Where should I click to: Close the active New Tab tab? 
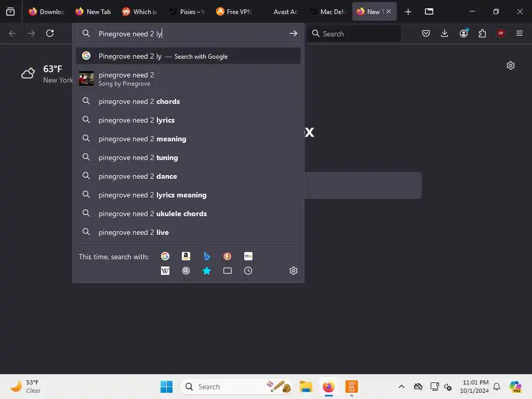pos(389,11)
